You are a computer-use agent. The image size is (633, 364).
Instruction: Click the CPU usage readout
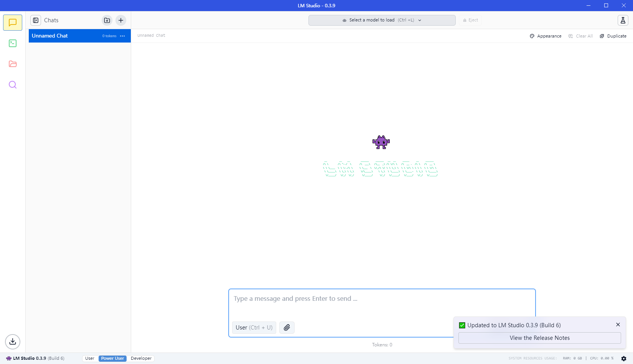coord(602,359)
